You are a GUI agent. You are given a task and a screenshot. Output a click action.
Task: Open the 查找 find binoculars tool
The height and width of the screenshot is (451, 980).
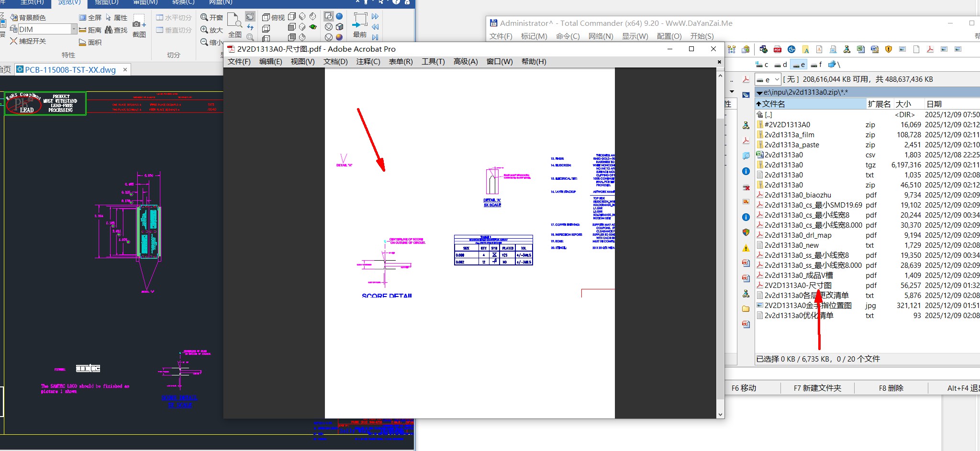(x=116, y=30)
